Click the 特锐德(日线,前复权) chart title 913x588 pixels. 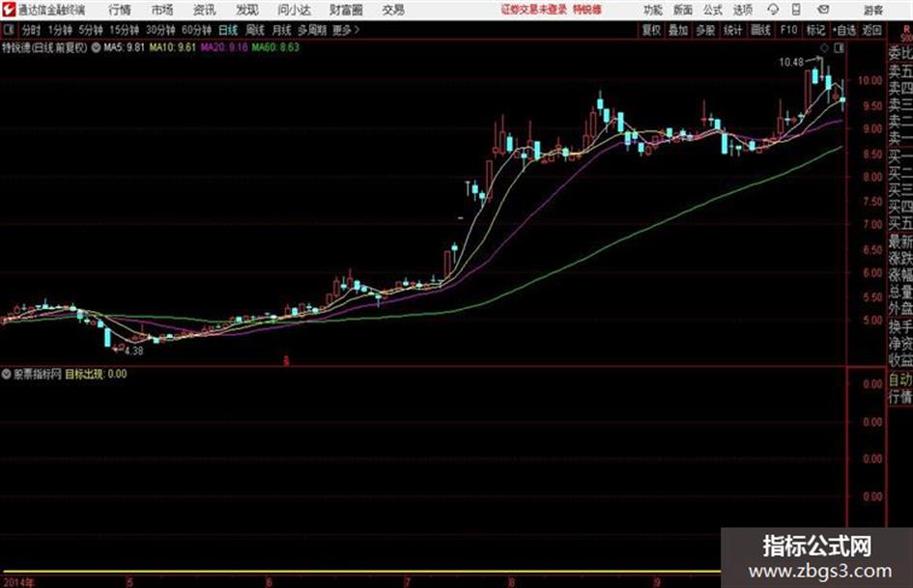coord(44,47)
